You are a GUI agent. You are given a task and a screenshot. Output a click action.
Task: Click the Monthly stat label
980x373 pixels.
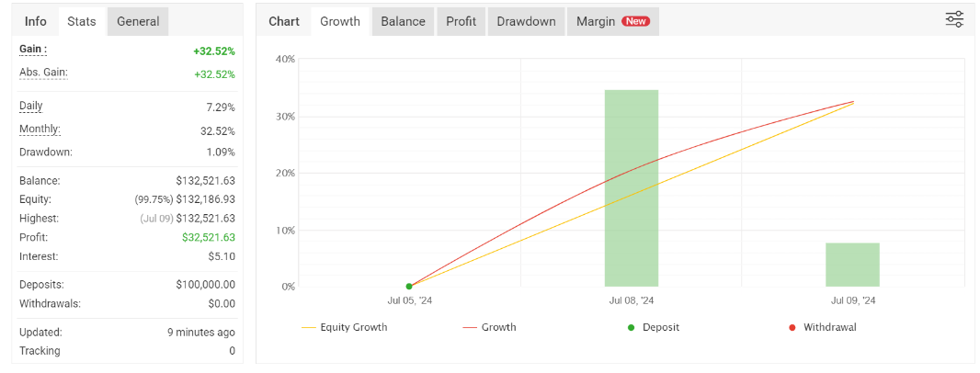point(40,130)
